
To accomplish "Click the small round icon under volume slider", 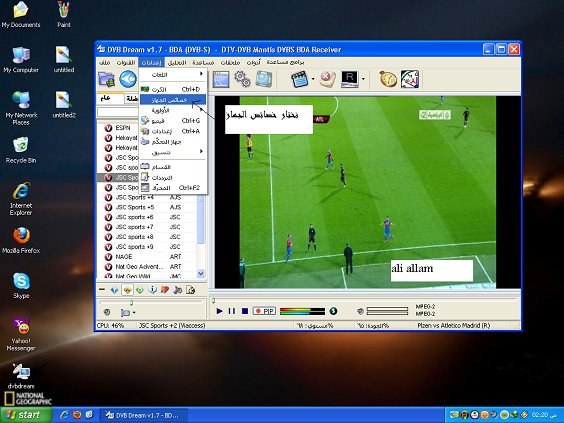I will (106, 312).
